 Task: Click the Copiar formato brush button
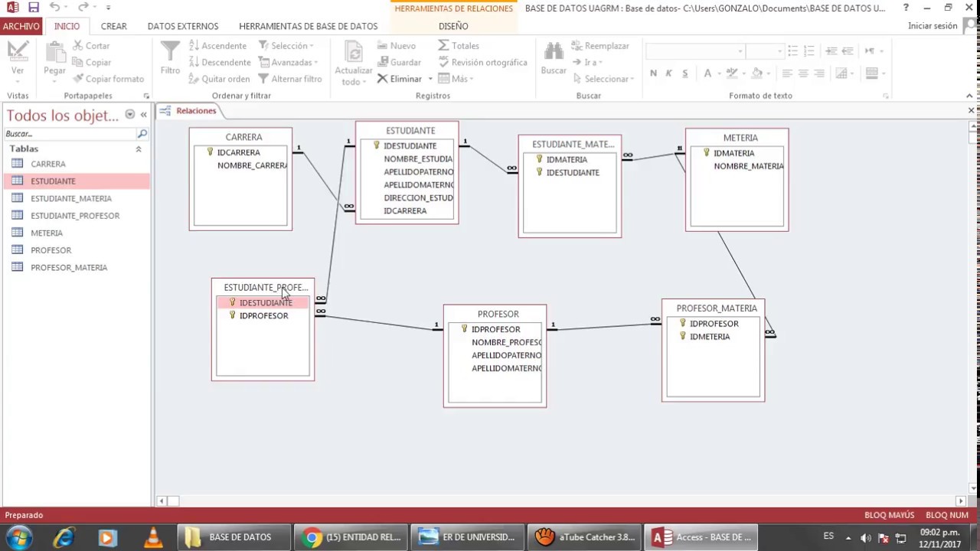[109, 79]
